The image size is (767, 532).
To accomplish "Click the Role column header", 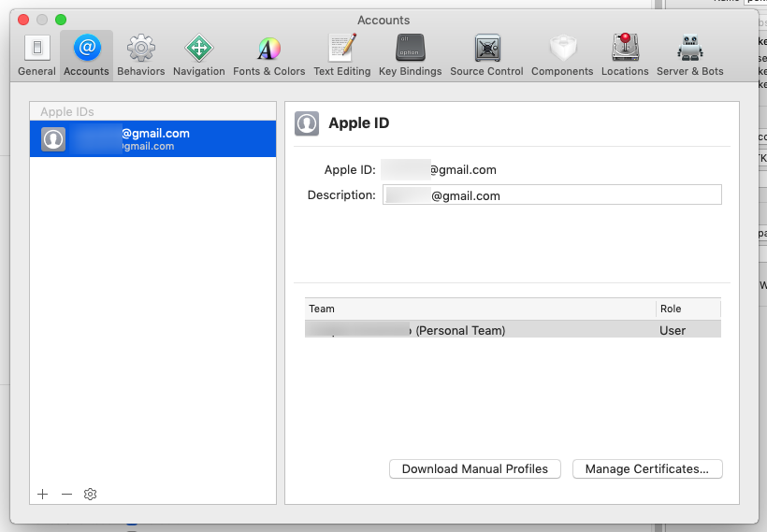I will pos(688,309).
